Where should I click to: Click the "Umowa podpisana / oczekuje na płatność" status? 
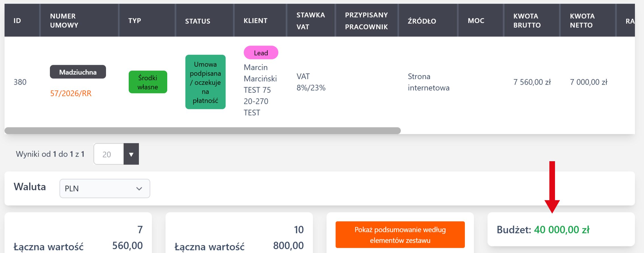coord(205,82)
